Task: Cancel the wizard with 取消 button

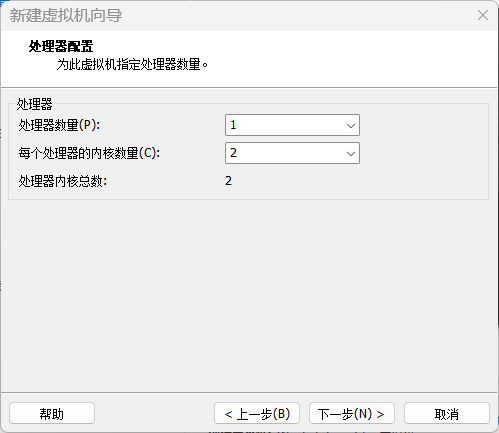Action: pos(447,413)
